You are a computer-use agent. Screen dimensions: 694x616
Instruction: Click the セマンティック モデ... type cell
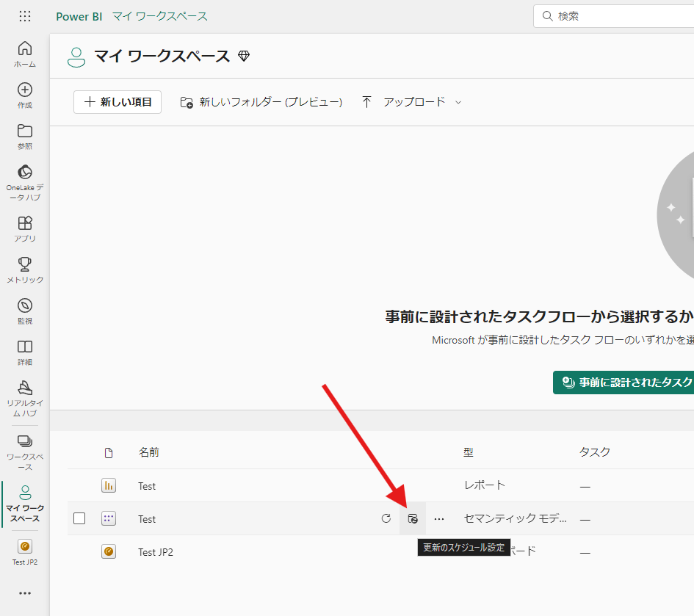(x=516, y=518)
